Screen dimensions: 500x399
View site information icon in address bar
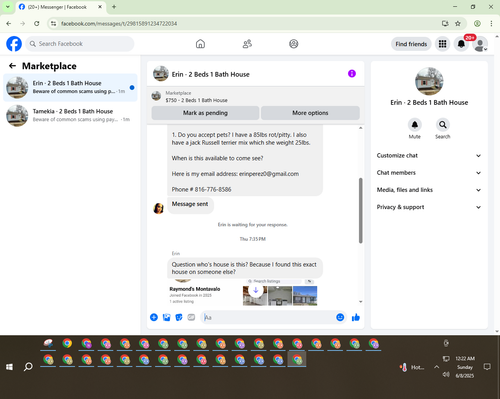point(53,24)
